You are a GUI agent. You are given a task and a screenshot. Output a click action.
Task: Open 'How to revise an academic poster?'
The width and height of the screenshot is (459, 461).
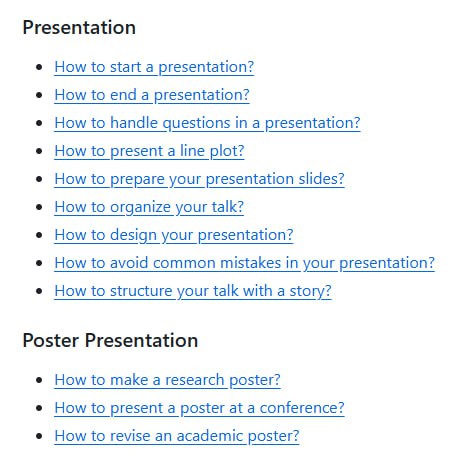tap(177, 436)
